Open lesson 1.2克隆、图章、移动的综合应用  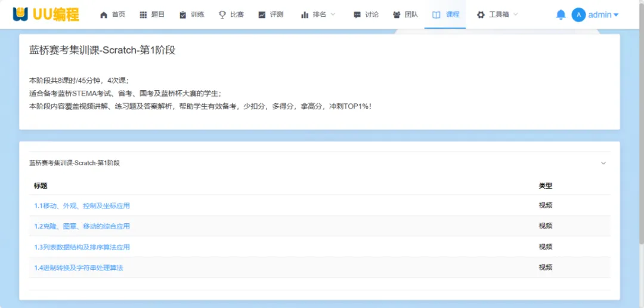pyautogui.click(x=82, y=226)
